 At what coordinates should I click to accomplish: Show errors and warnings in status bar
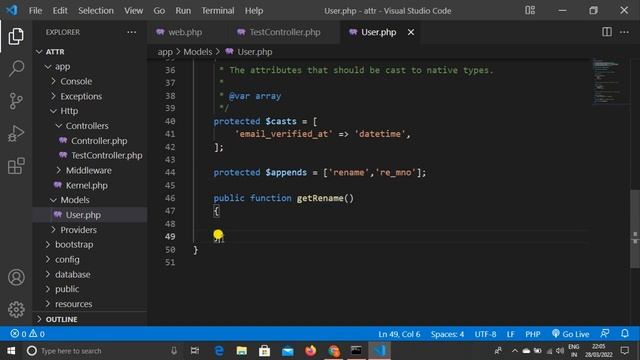click(27, 334)
